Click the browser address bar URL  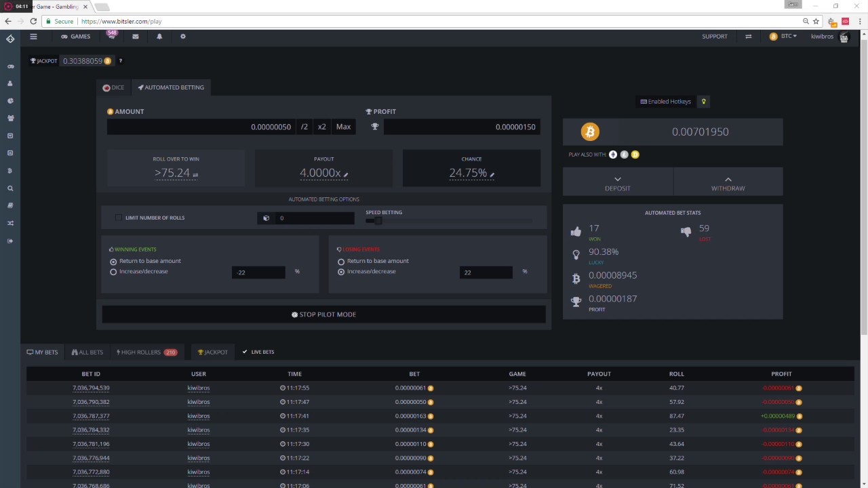pos(121,22)
